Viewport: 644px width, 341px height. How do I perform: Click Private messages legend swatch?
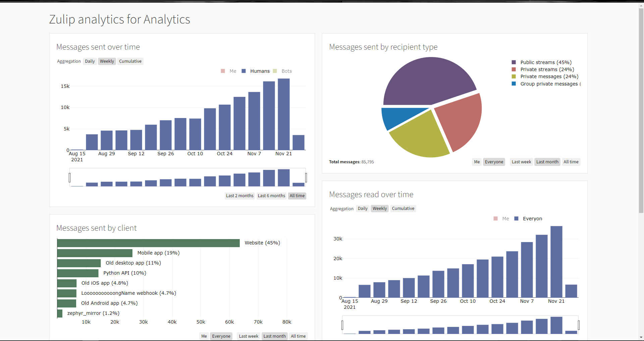(x=514, y=76)
